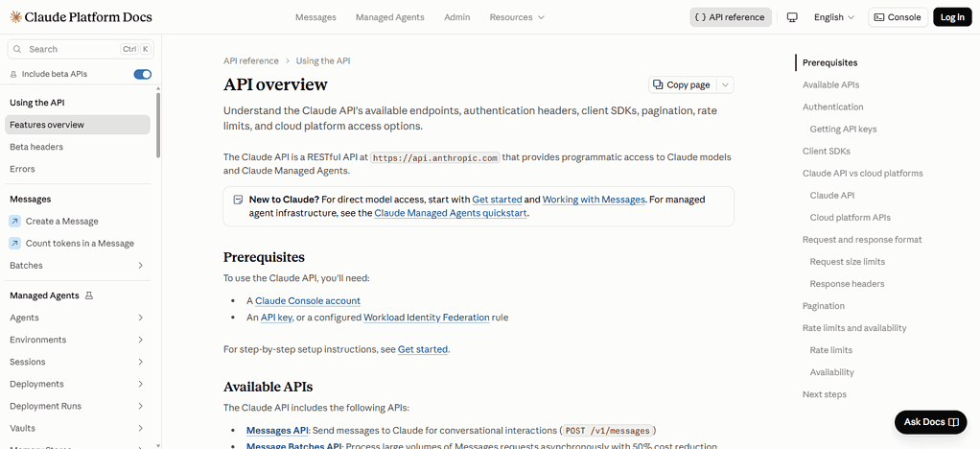Jump to Available APIs in table of contents

click(830, 85)
